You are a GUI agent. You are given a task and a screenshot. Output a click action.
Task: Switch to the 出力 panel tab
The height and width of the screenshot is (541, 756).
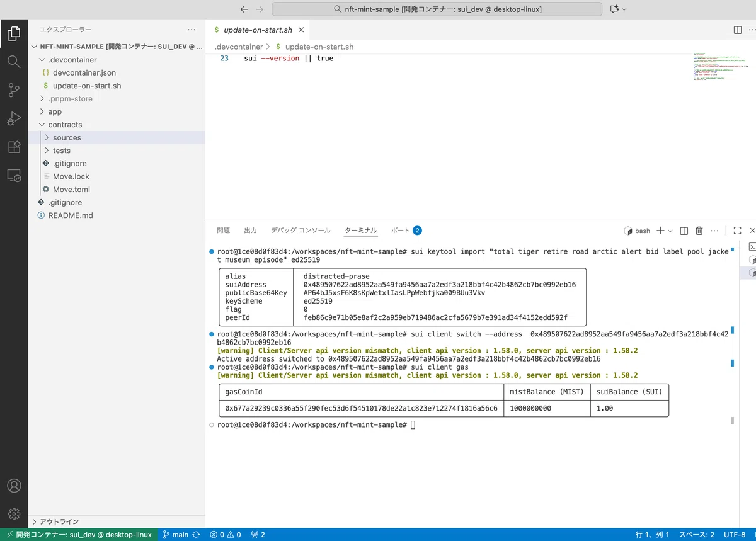click(x=251, y=231)
